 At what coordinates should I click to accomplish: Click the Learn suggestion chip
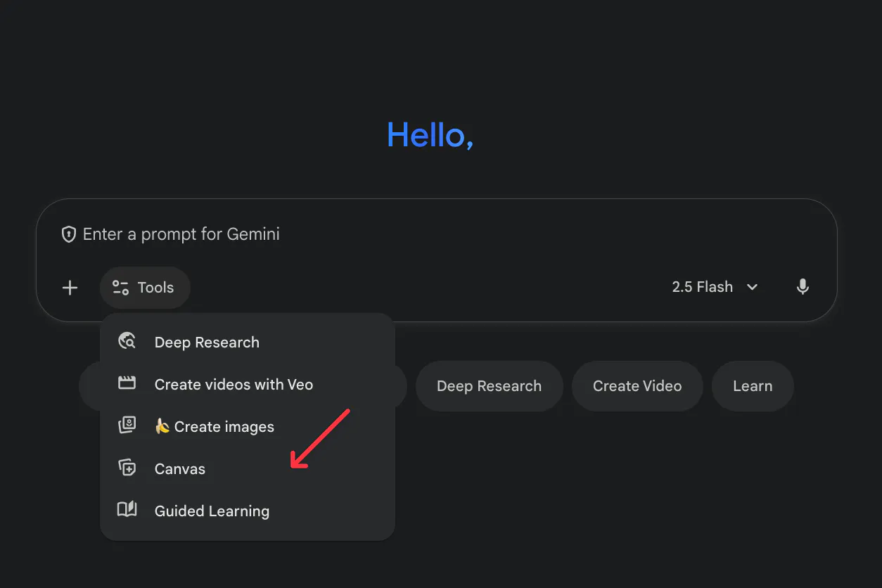(x=753, y=386)
